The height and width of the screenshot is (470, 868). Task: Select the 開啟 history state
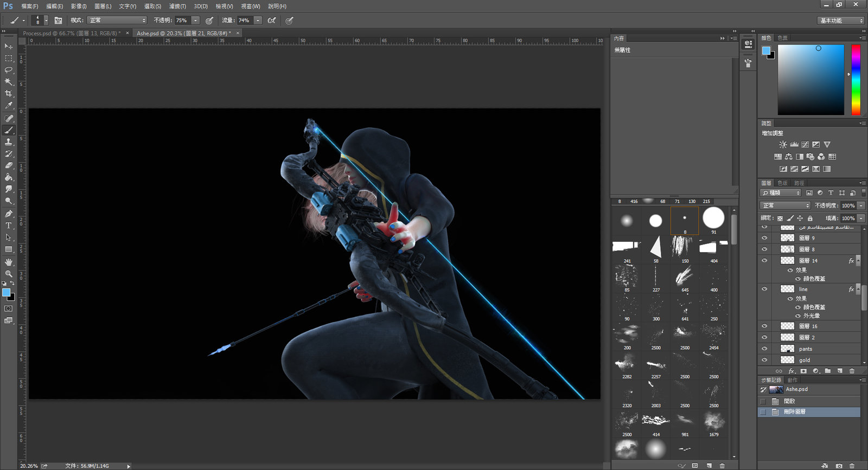coord(809,401)
